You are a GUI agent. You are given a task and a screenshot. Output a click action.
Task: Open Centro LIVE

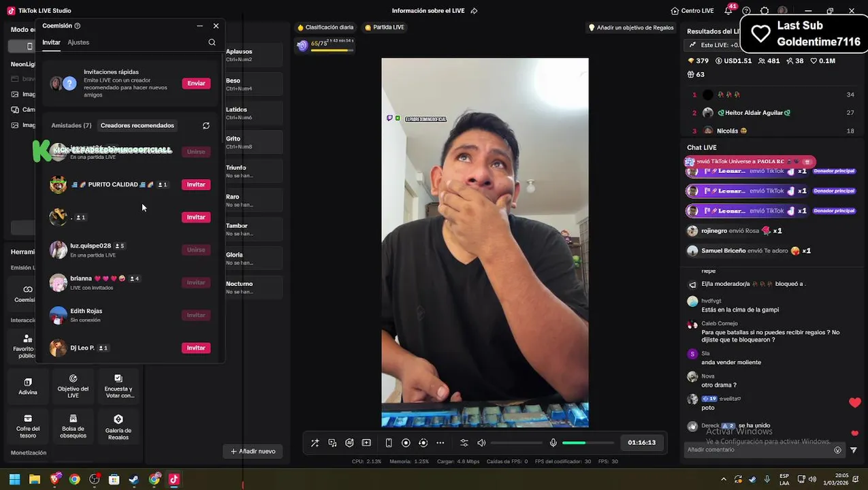coord(692,11)
